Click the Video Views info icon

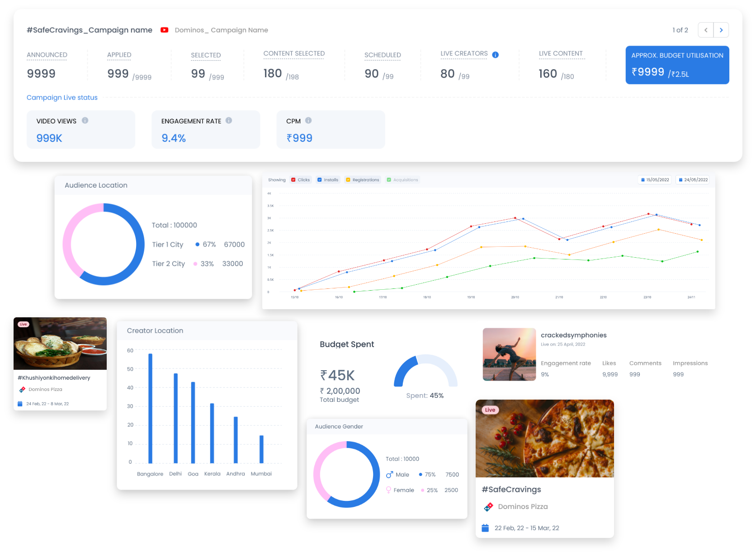(x=85, y=121)
